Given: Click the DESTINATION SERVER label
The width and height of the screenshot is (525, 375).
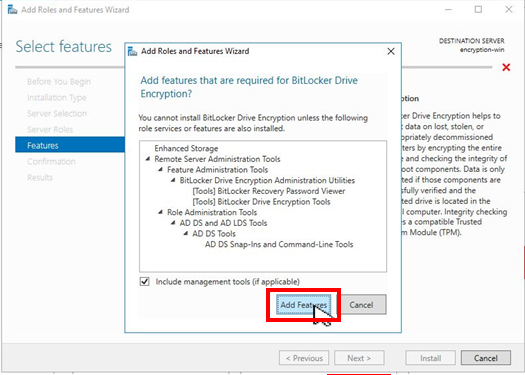Looking at the screenshot, I should (x=471, y=41).
